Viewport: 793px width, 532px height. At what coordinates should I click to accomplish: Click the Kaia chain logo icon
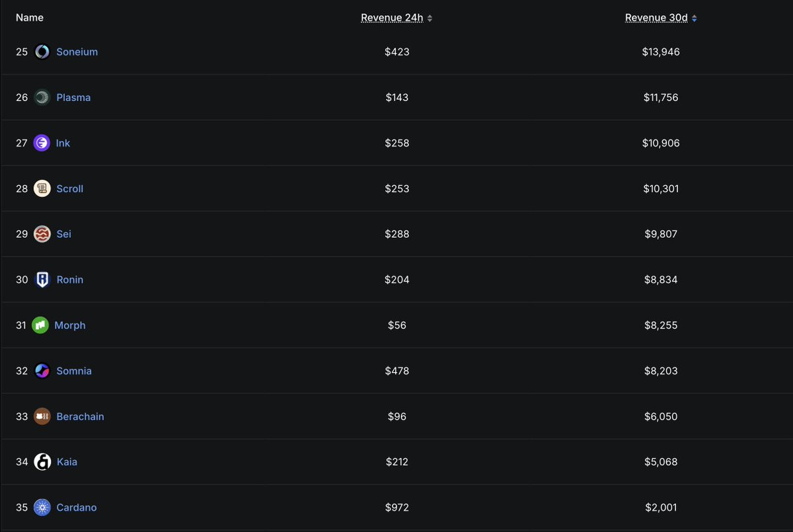[42, 462]
